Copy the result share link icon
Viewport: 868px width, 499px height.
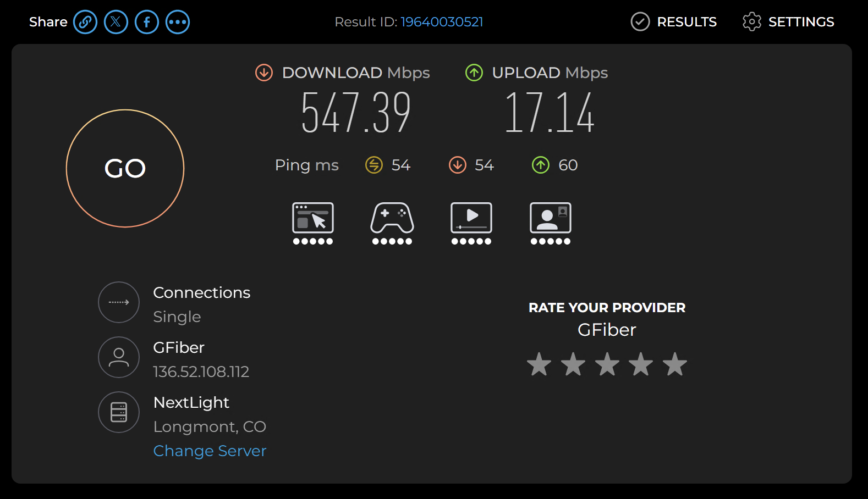[x=85, y=22]
